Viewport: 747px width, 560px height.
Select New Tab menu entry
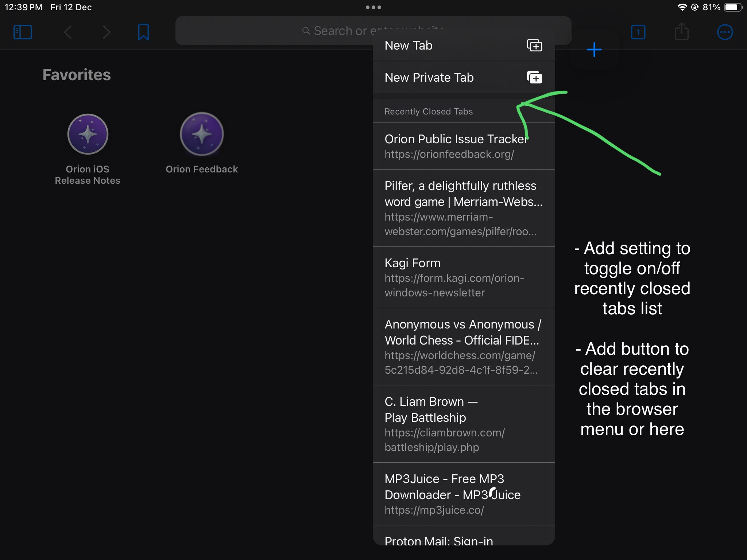click(x=409, y=46)
